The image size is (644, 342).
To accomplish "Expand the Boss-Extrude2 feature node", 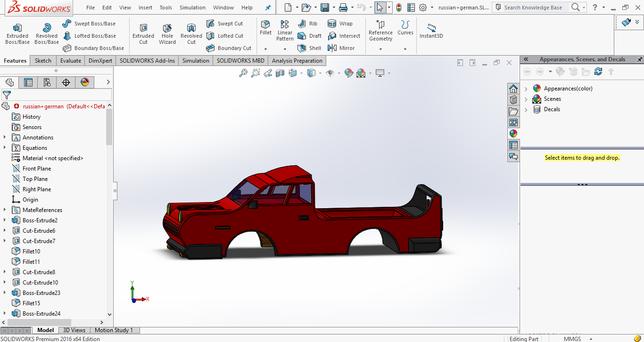I will (x=5, y=220).
